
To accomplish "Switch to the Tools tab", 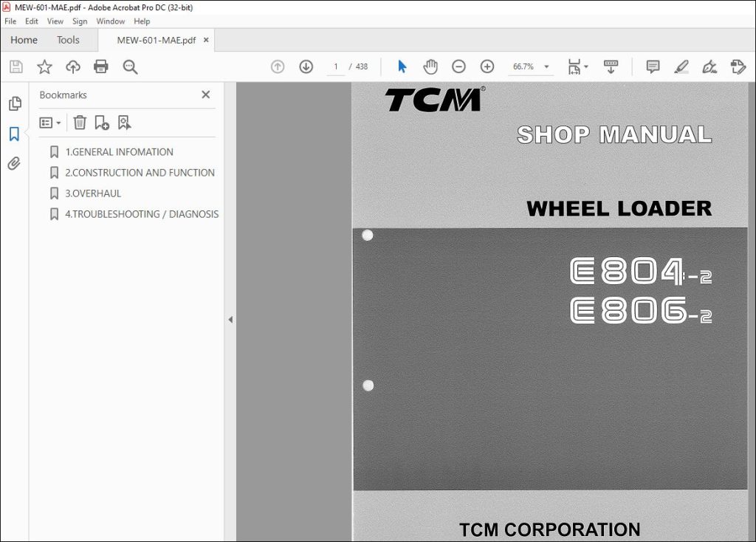I will coord(68,40).
